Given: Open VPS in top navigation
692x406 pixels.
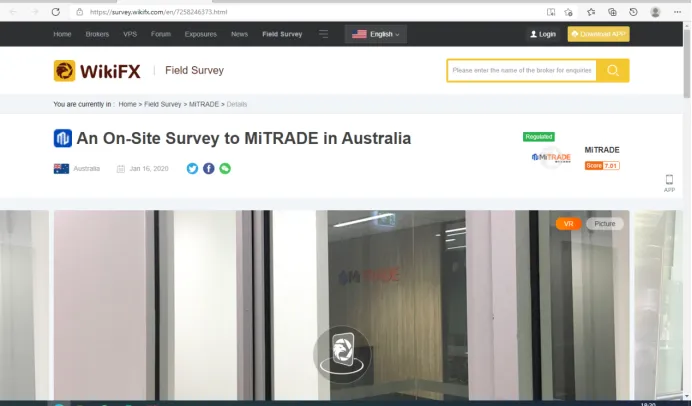Looking at the screenshot, I should tap(130, 34).
